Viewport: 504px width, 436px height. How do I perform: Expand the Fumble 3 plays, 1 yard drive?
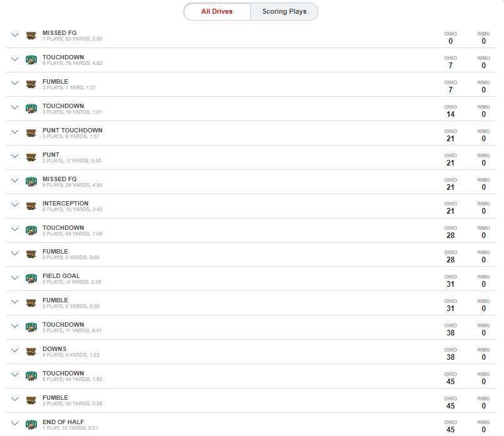[15, 83]
